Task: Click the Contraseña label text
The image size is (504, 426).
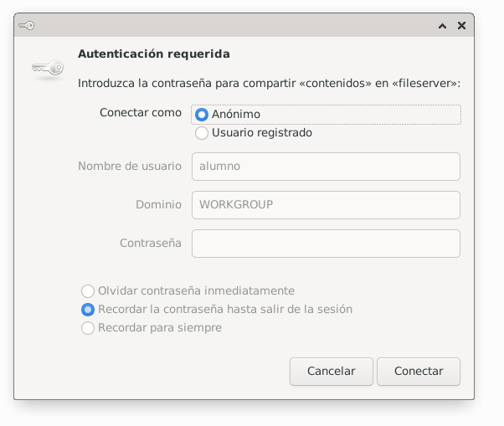Action: (x=151, y=244)
